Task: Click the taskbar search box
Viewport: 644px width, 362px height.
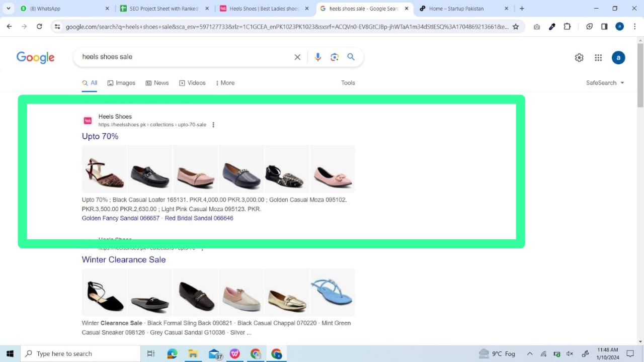Action: pos(80,353)
